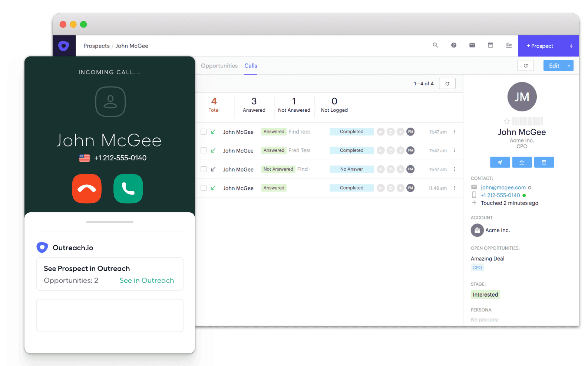Switch to the Opportunities tab

pos(219,66)
